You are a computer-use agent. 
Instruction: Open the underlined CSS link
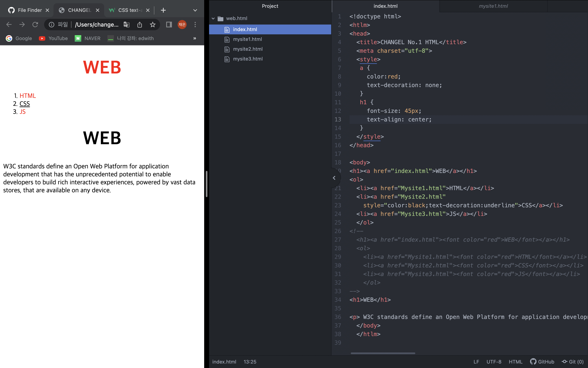[24, 104]
